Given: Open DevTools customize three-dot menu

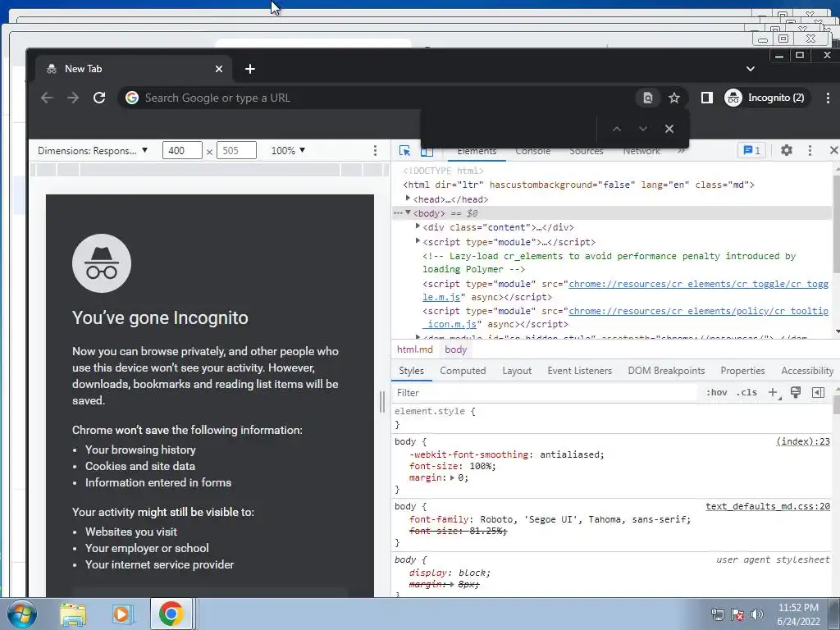Looking at the screenshot, I should 810,151.
